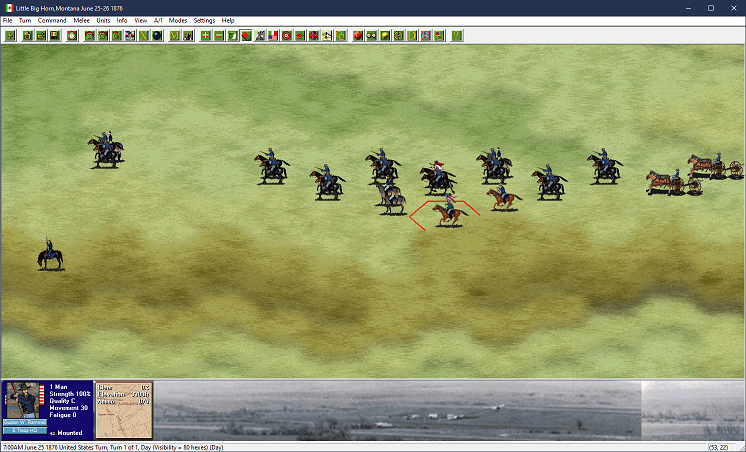The height and width of the screenshot is (452, 746).
Task: Click the red diamond toolbar icon
Action: (x=246, y=36)
